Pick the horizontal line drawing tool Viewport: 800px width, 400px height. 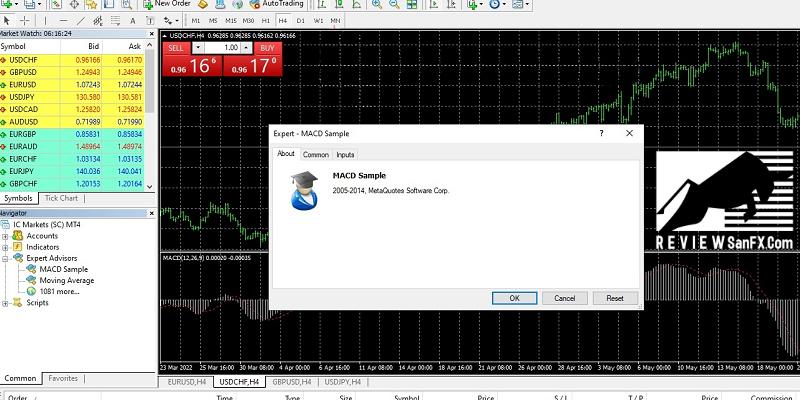(x=63, y=20)
